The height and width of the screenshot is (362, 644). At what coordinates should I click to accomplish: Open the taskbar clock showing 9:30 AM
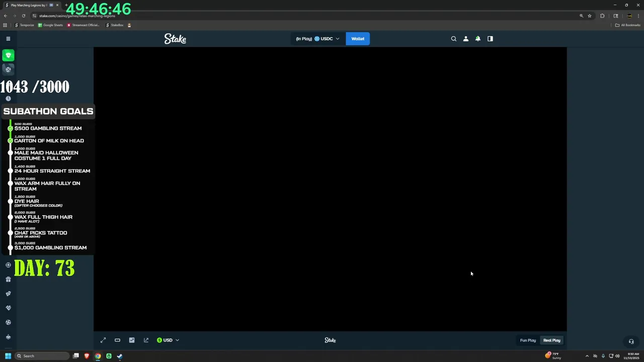point(631,356)
